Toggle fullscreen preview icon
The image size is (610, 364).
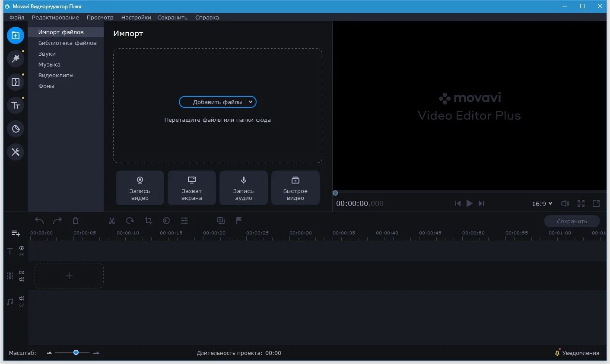pyautogui.click(x=581, y=203)
